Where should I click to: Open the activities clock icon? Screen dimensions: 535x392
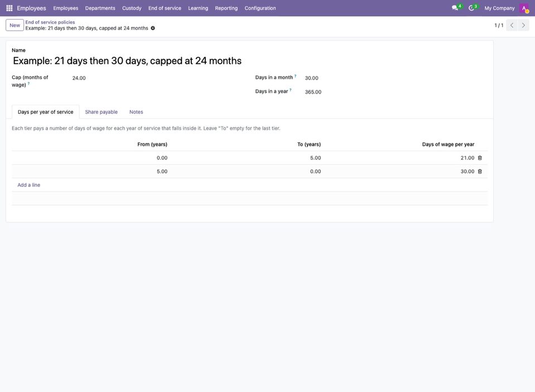tap(471, 8)
